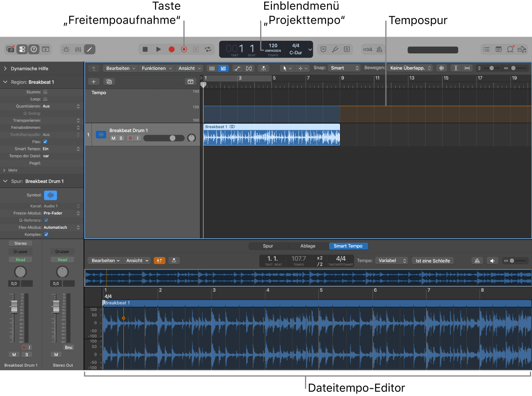Screen dimensions: 532x396
Task: Disable the Flex checkbox
Action: [45, 142]
